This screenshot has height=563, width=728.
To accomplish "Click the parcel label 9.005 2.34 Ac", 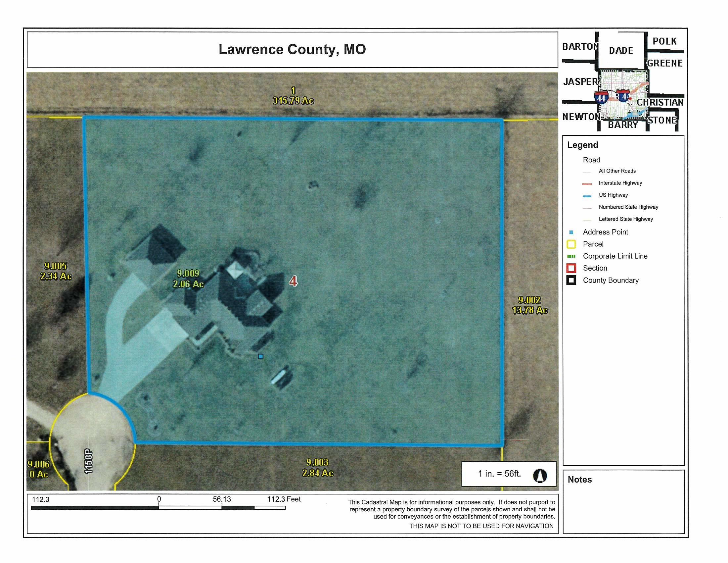I will click(56, 271).
